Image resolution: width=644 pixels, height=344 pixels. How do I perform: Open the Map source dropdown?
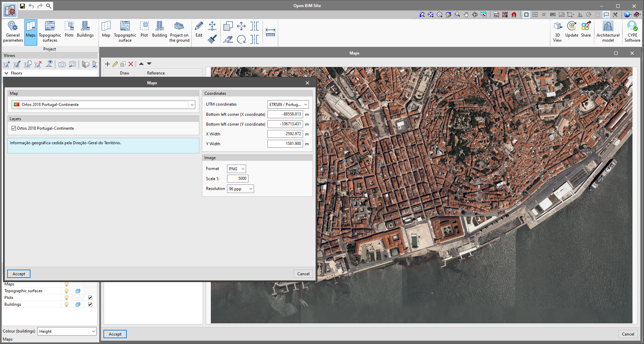(103, 105)
